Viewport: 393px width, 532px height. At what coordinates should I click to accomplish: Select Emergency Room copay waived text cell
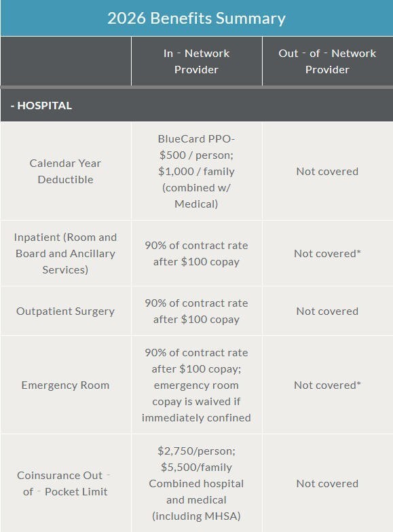[x=197, y=385]
